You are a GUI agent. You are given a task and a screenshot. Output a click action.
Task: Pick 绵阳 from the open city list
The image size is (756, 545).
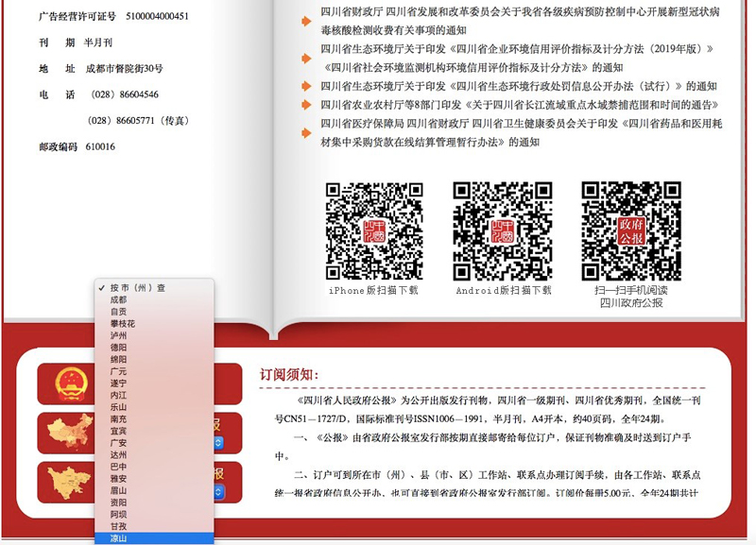pyautogui.click(x=154, y=360)
